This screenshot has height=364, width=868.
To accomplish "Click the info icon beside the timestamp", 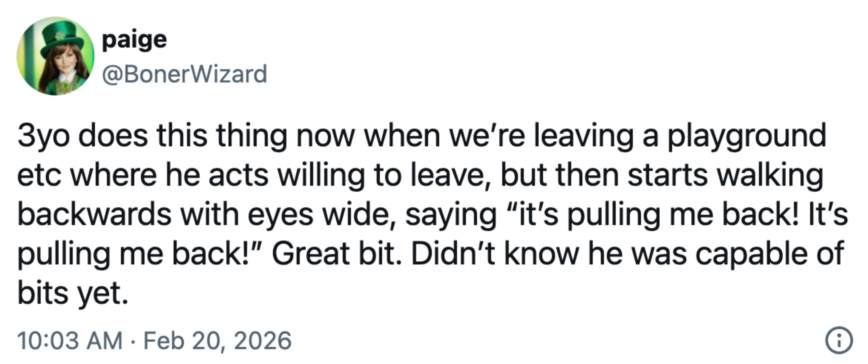I will pos(839,341).
